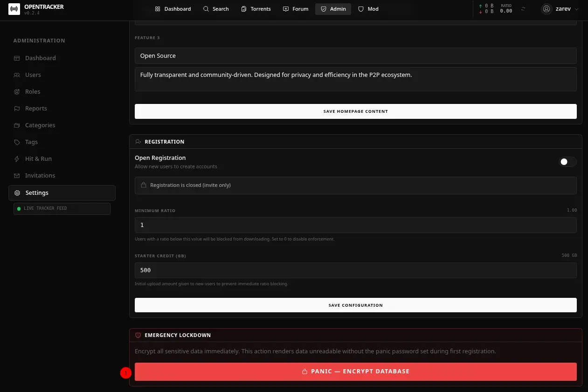Enable the Open Registration toggle
Image resolution: width=588 pixels, height=392 pixels.
coord(567,162)
